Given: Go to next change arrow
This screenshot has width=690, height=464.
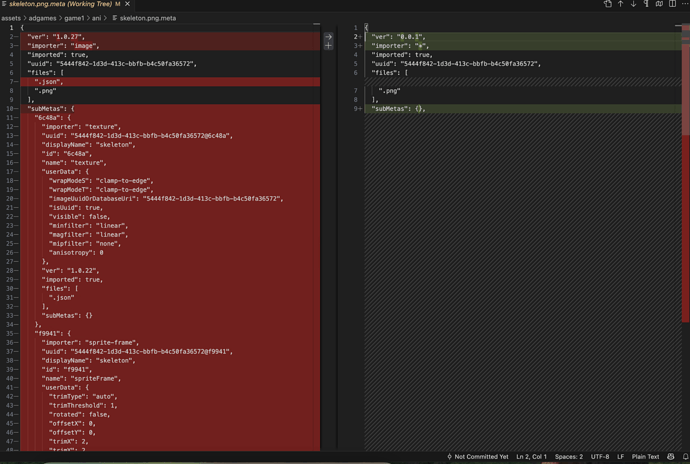Looking at the screenshot, I should click(x=633, y=4).
